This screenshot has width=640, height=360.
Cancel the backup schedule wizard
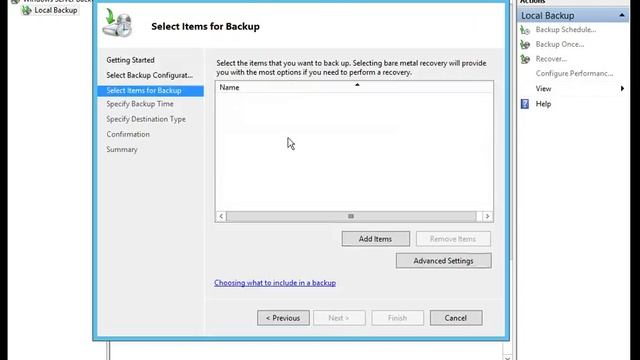pyautogui.click(x=456, y=318)
